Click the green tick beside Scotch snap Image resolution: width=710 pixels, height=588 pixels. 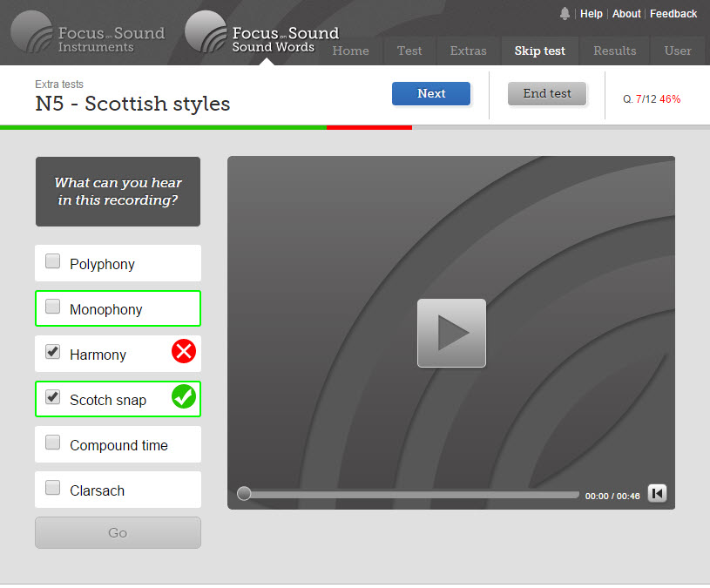pyautogui.click(x=184, y=396)
